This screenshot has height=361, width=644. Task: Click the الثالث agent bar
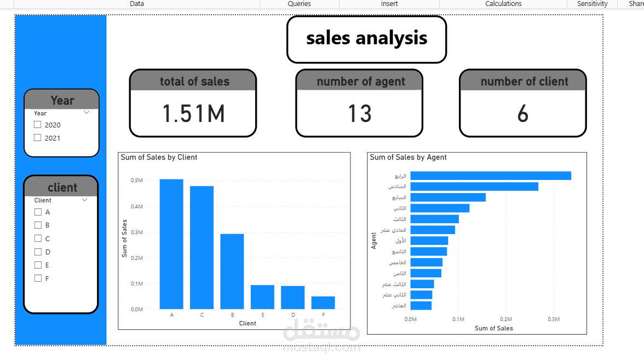[435, 219]
